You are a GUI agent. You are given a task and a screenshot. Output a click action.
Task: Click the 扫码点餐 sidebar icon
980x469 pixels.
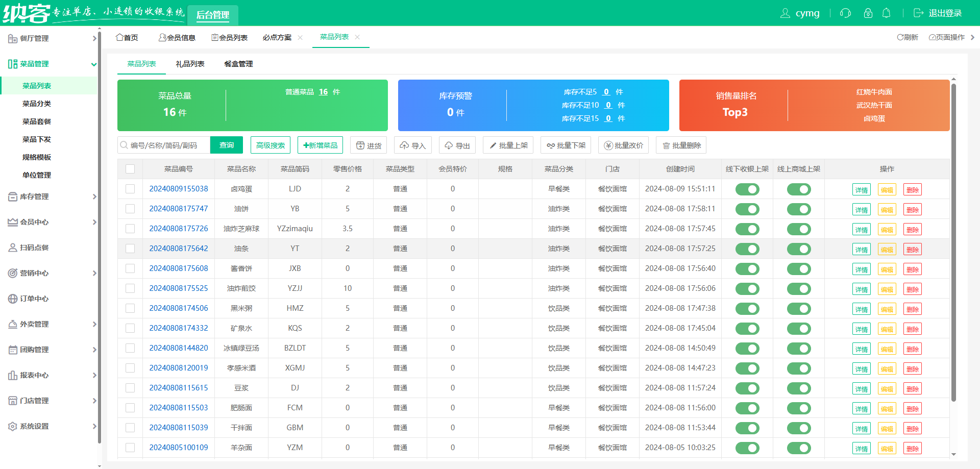coord(13,248)
